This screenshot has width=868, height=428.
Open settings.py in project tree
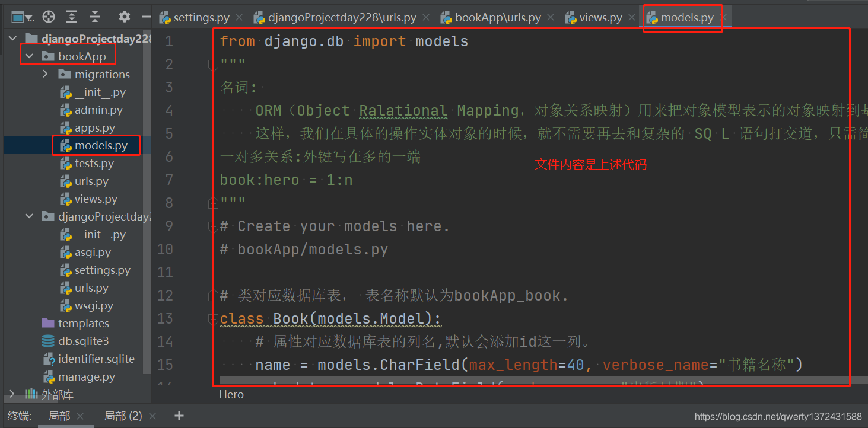coord(102,270)
